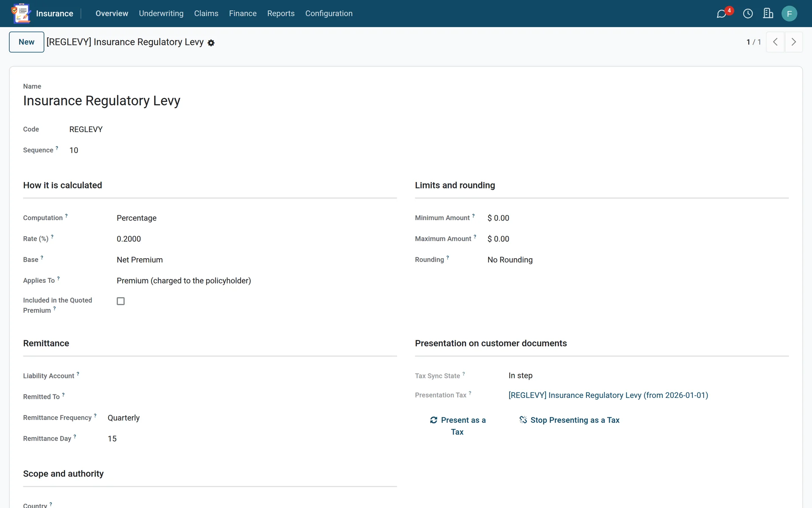
Task: Open the Applies To dropdown
Action: [256, 281]
